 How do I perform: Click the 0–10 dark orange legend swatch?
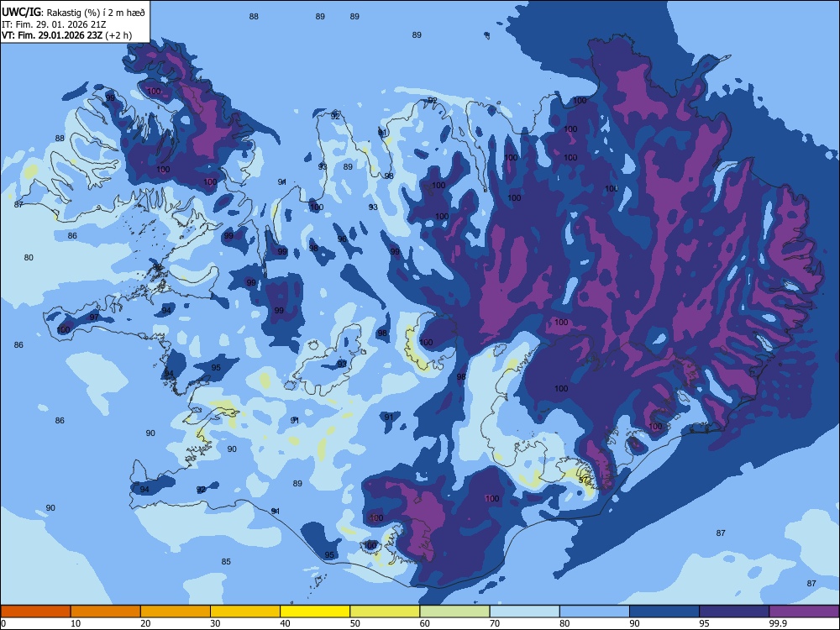point(35,612)
